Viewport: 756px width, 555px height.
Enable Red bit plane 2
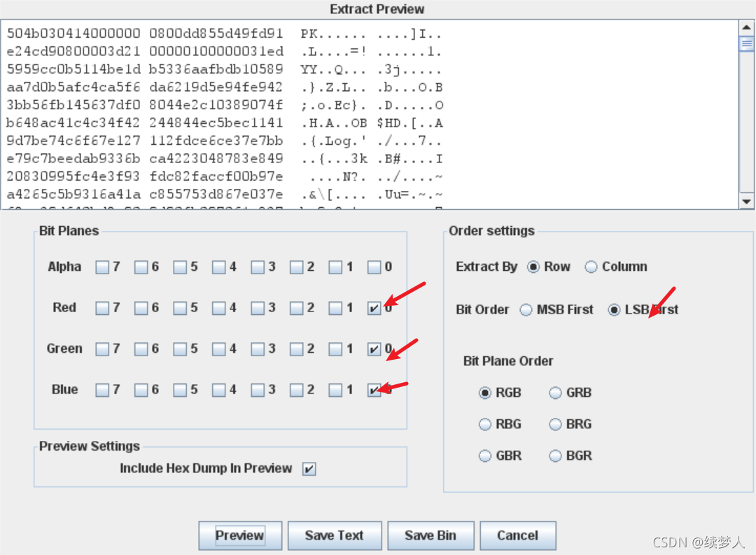pos(297,308)
